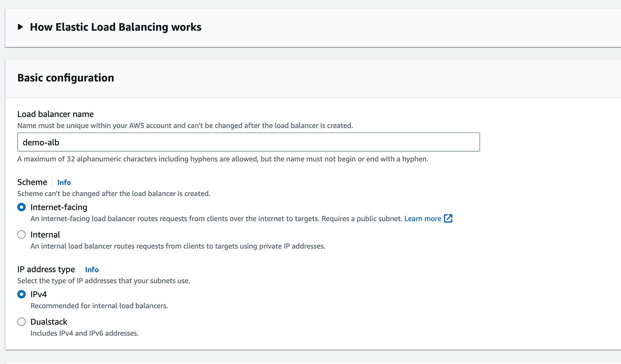The image size is (621, 364).
Task: Select the Internal scheme radio button
Action: (x=21, y=235)
